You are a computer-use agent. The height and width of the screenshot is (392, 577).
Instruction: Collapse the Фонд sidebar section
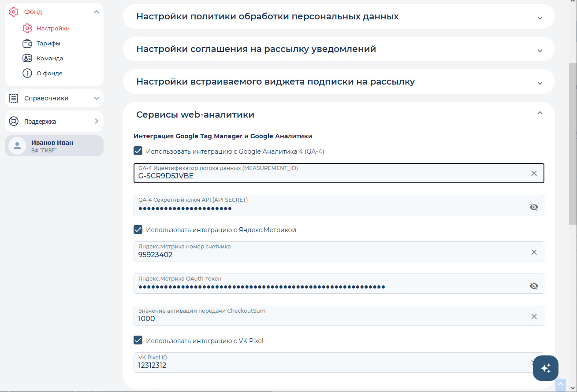tap(97, 12)
